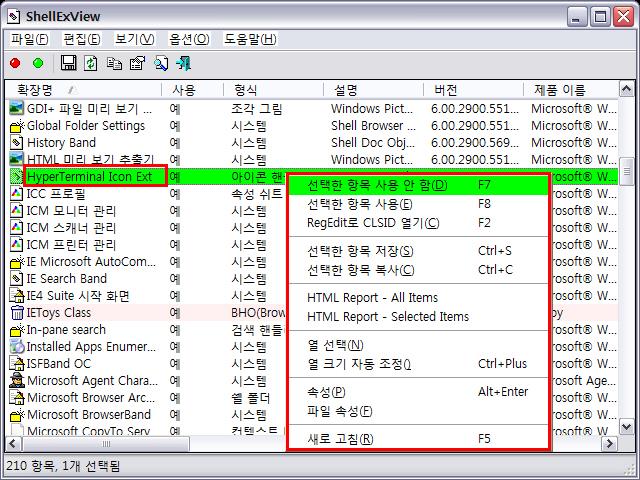Viewport: 640px width, 480px height.
Task: Select HTML Report - All Items
Action: click(418, 298)
